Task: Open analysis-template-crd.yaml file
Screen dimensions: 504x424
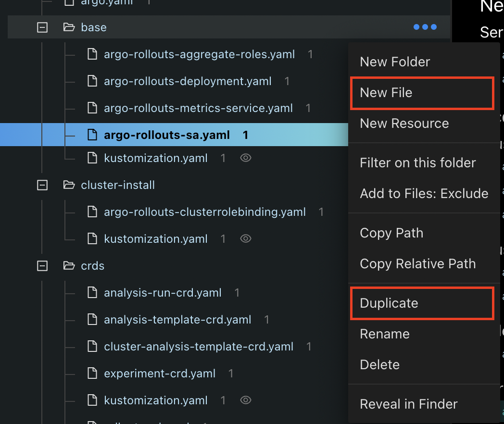Action: pyautogui.click(x=177, y=320)
